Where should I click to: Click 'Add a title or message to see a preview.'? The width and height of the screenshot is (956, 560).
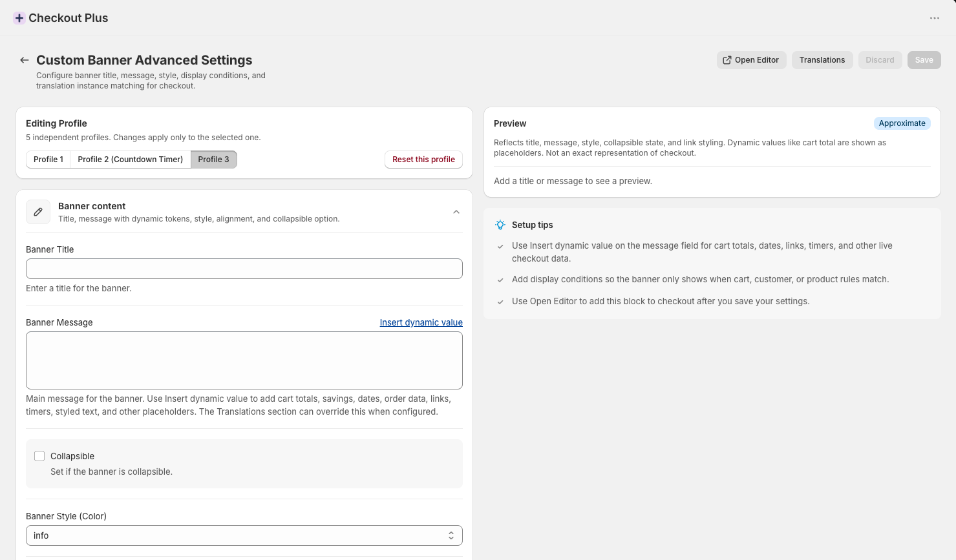(x=573, y=181)
